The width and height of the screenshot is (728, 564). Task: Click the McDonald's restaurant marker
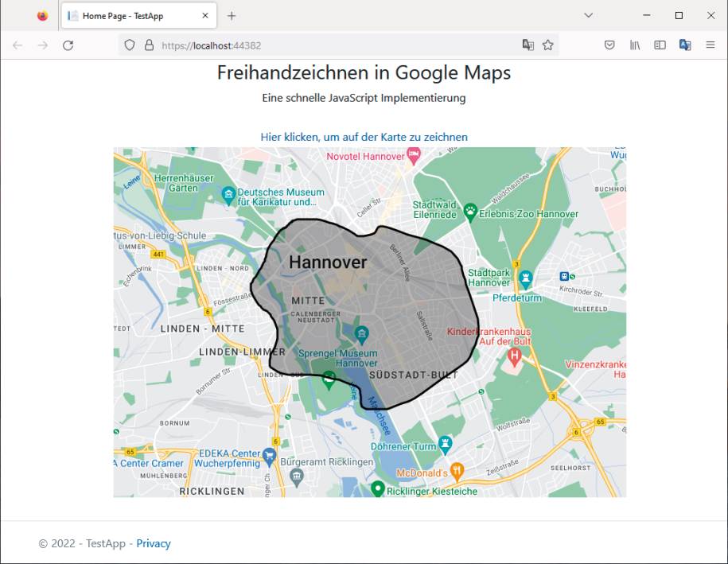[457, 472]
